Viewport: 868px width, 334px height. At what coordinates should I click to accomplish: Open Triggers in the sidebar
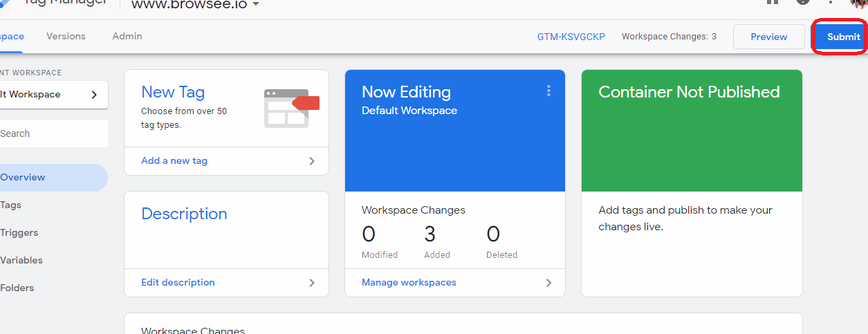click(x=19, y=233)
